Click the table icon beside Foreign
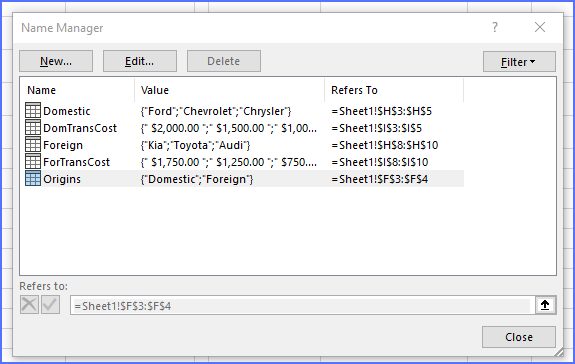Screen dimensions: 575x364 (33, 144)
